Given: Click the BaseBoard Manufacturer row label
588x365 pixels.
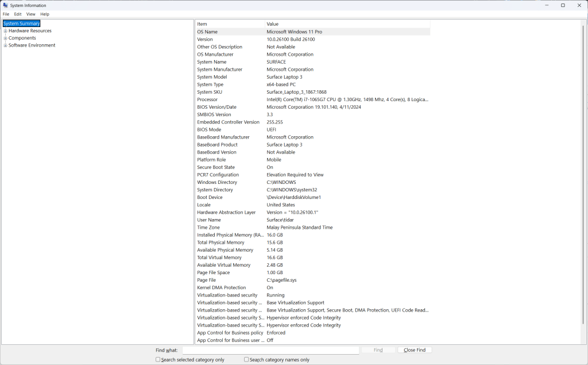Looking at the screenshot, I should pos(223,137).
